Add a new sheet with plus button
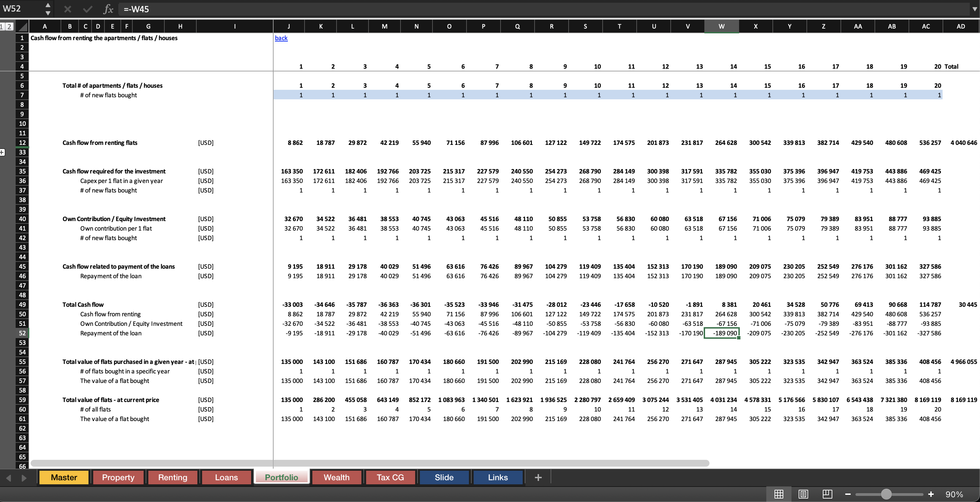980x502 pixels. click(538, 477)
